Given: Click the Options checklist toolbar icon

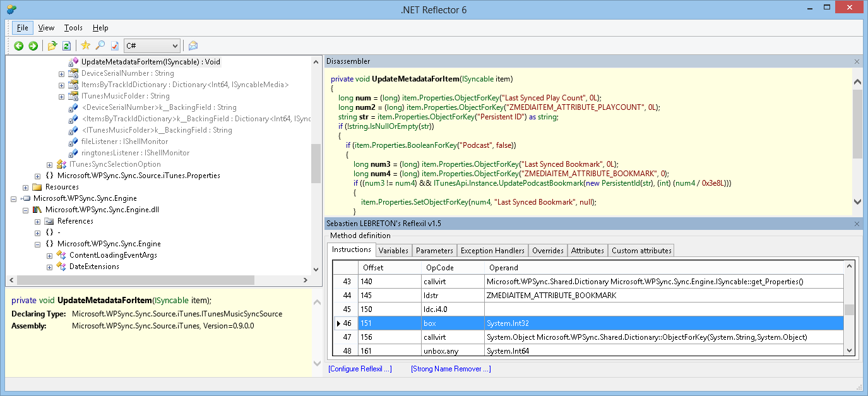Looking at the screenshot, I should click(115, 45).
